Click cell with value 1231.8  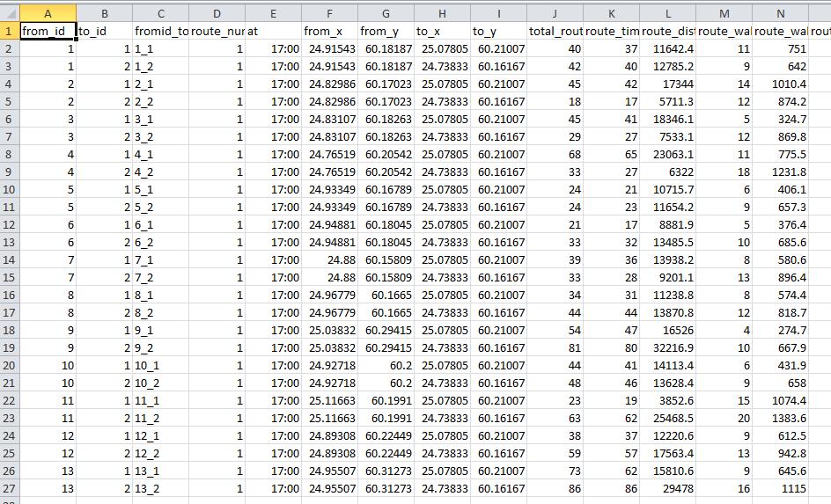tap(780, 172)
